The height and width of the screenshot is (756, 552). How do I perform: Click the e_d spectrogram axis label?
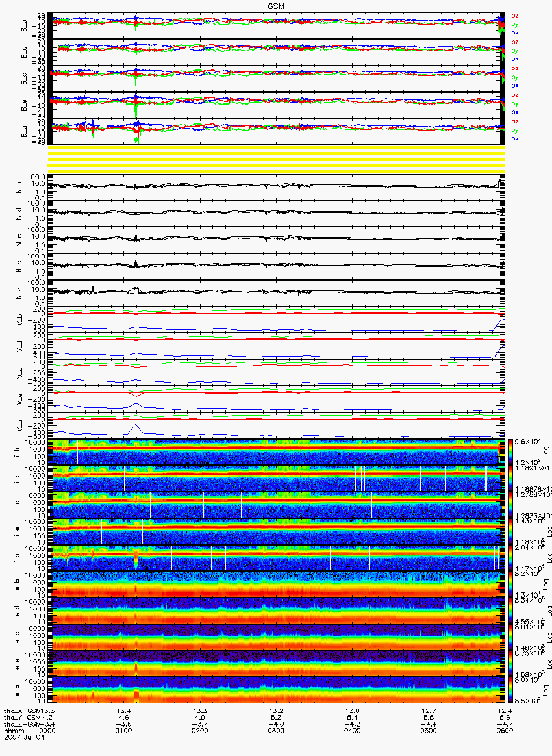17,612
